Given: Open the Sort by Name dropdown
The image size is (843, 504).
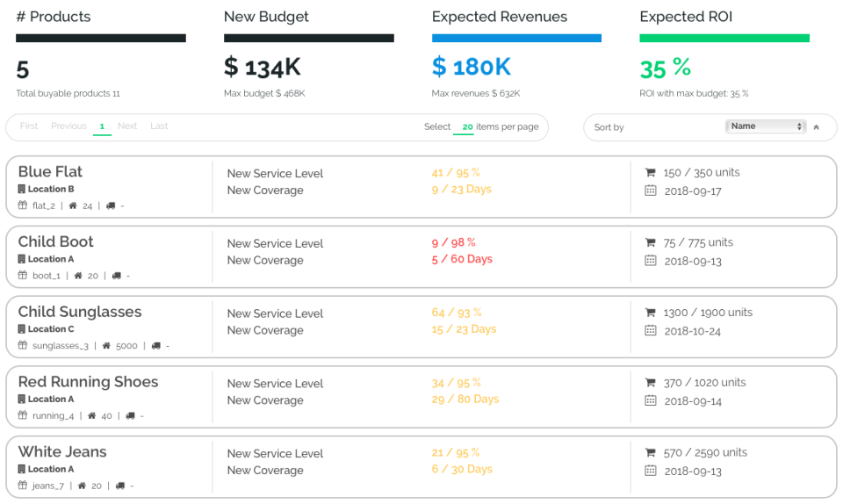Looking at the screenshot, I should point(766,126).
